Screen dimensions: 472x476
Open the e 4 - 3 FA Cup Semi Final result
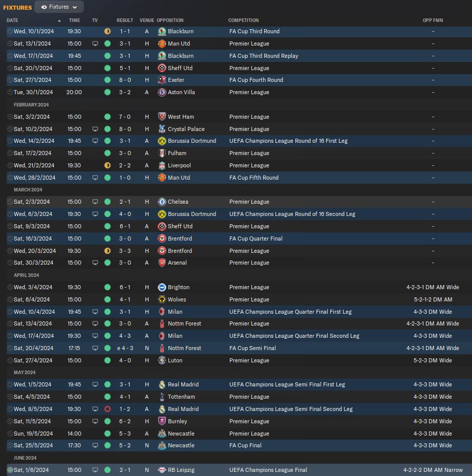(125, 348)
